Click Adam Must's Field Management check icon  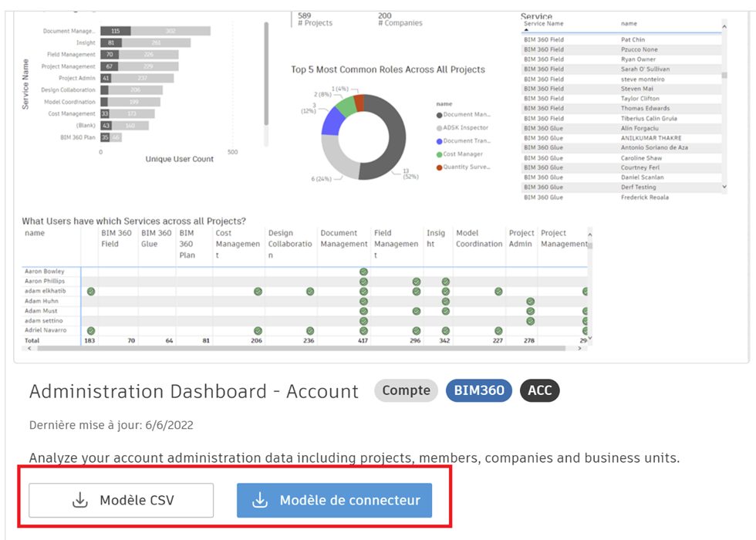[x=417, y=311]
